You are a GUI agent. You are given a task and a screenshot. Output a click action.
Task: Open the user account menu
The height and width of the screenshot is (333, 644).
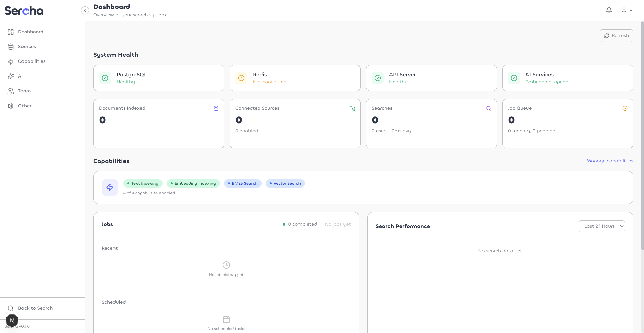[626, 10]
